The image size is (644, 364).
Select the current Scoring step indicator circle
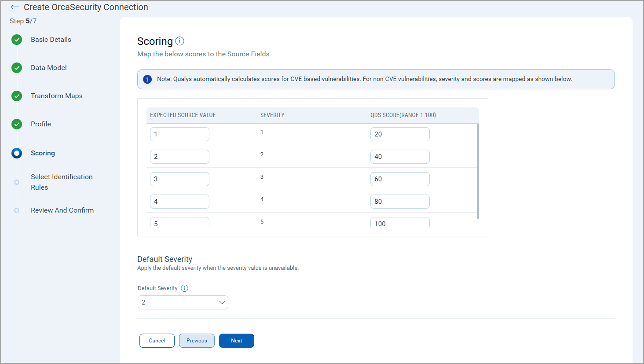(17, 153)
